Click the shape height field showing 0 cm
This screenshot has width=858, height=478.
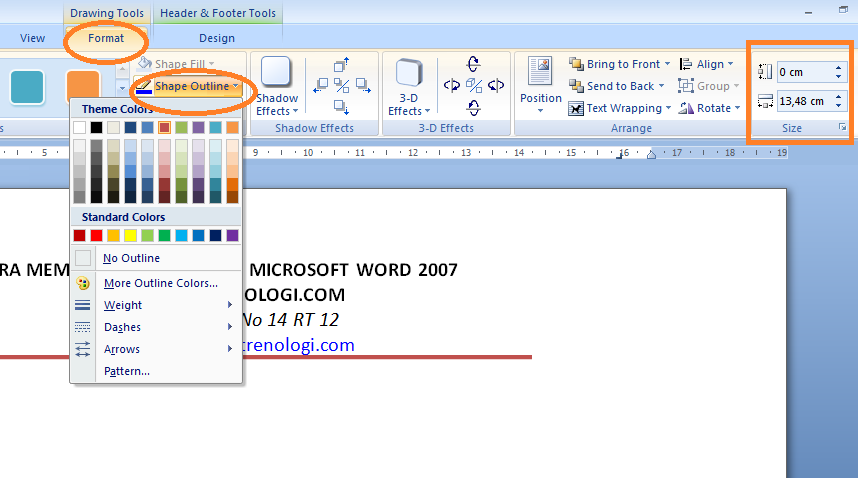click(x=804, y=72)
